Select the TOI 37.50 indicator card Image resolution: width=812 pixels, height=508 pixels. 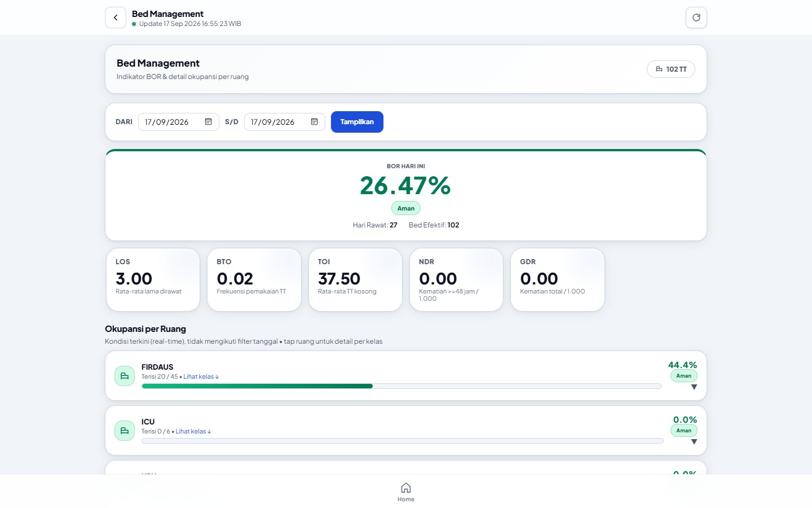coord(355,279)
